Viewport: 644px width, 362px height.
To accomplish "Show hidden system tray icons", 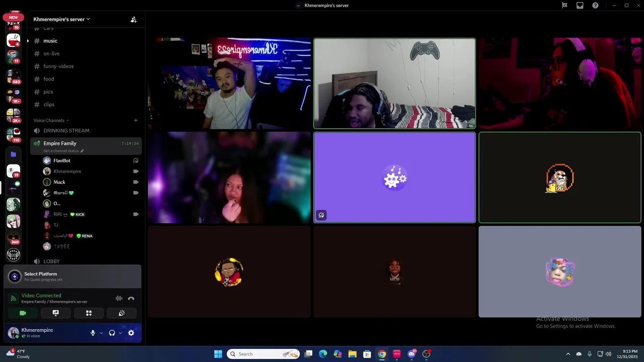I will click(568, 354).
